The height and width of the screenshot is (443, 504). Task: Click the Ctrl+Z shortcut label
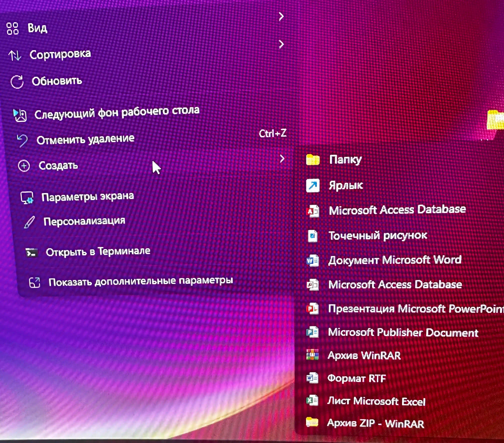pyautogui.click(x=273, y=133)
